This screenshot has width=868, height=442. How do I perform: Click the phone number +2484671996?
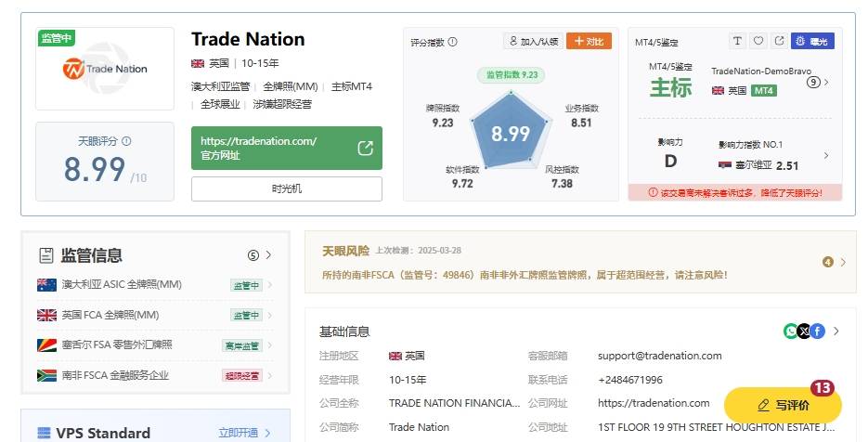coord(630,380)
